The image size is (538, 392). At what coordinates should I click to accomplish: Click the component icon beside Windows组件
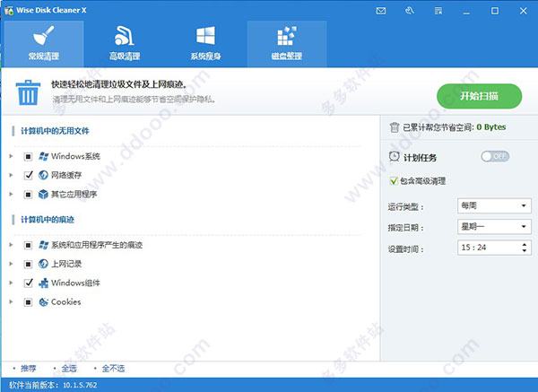pos(43,283)
